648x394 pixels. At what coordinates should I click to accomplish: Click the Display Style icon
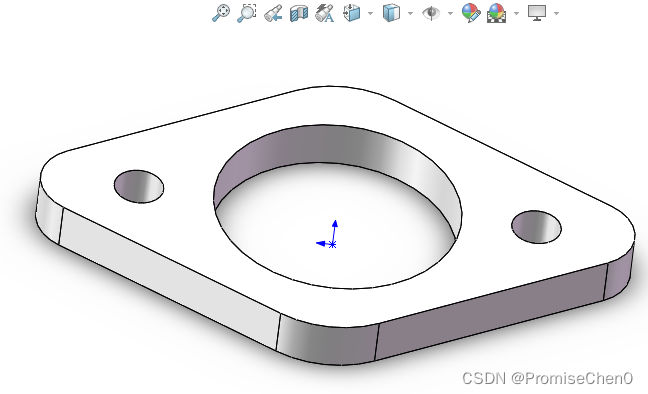391,13
